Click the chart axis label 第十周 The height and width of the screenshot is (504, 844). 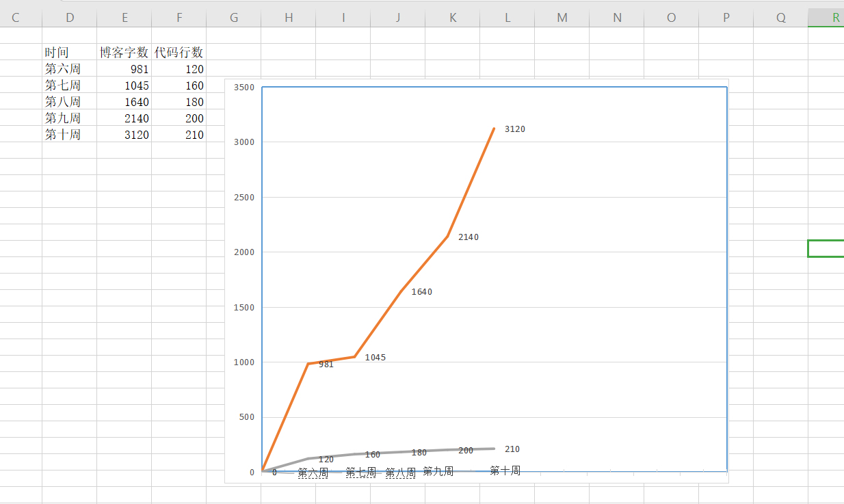(505, 470)
